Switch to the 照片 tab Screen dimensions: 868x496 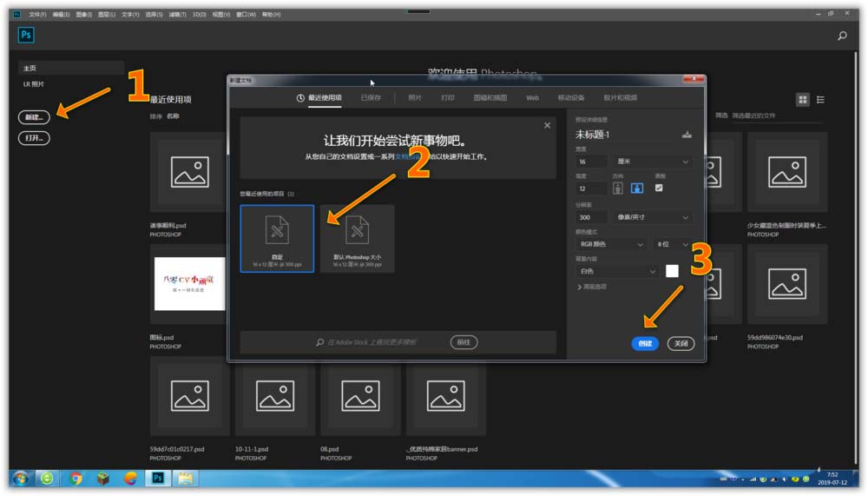coord(415,98)
